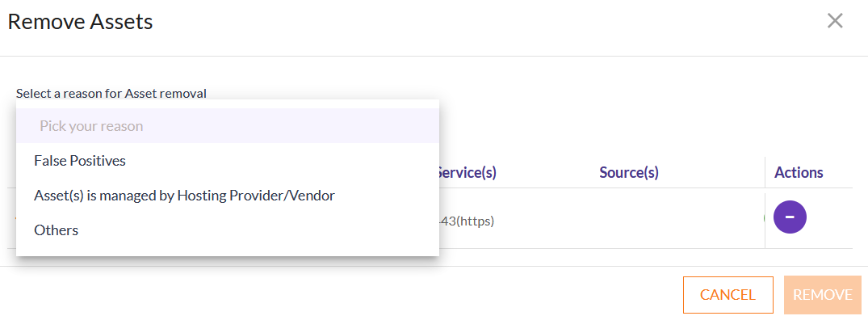Click the Select a reason for Asset removal label

coord(111,93)
